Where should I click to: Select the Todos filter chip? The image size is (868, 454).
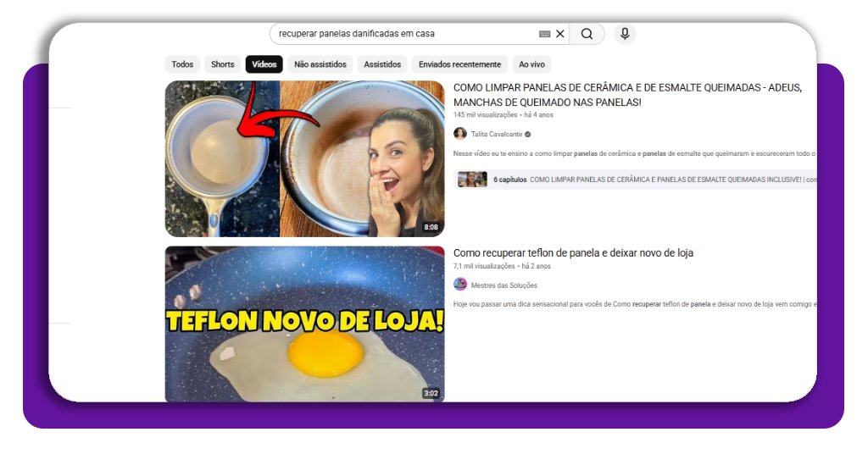182,64
